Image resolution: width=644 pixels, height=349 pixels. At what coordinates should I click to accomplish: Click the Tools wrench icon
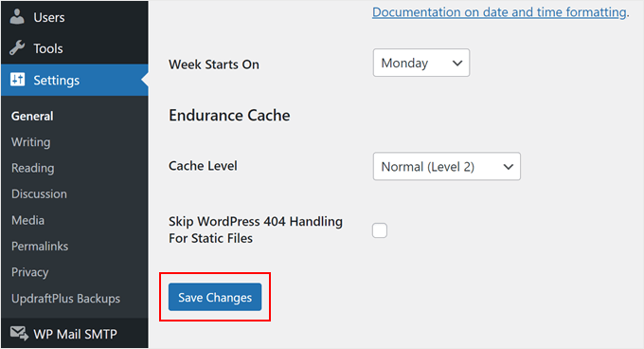click(x=17, y=48)
